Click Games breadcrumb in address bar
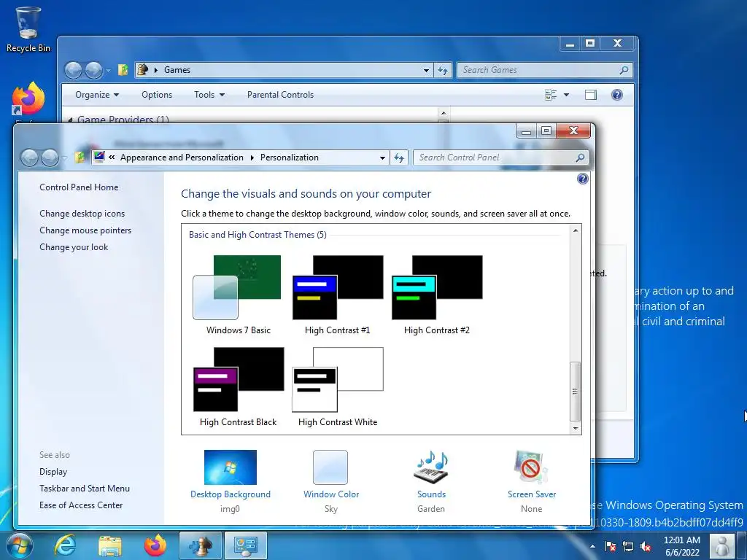The image size is (747, 560). [177, 70]
